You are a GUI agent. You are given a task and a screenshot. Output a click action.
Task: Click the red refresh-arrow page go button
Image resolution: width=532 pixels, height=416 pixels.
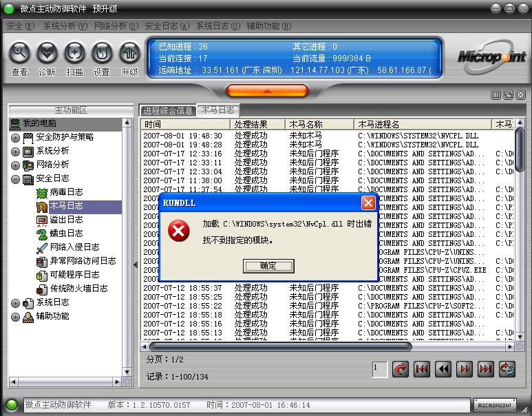coord(401,369)
